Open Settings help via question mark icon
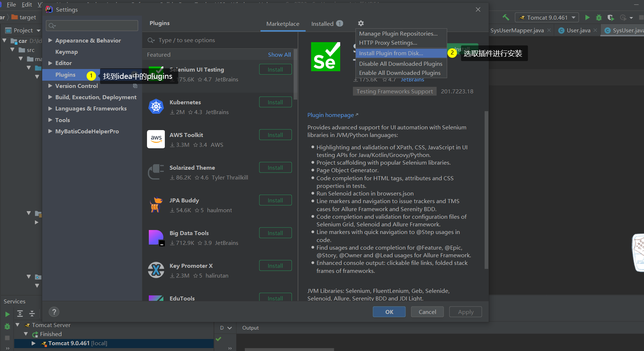This screenshot has height=351, width=644. point(54,312)
